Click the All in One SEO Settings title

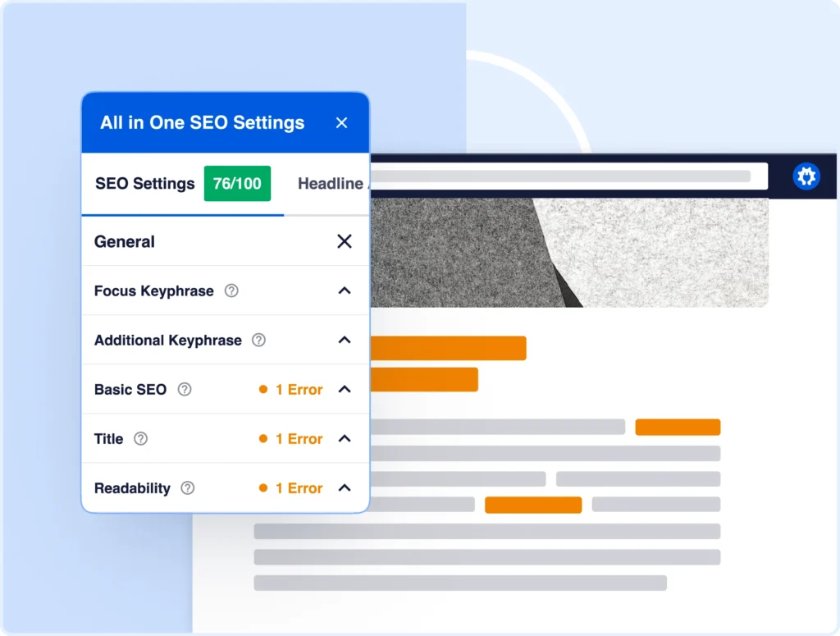202,123
